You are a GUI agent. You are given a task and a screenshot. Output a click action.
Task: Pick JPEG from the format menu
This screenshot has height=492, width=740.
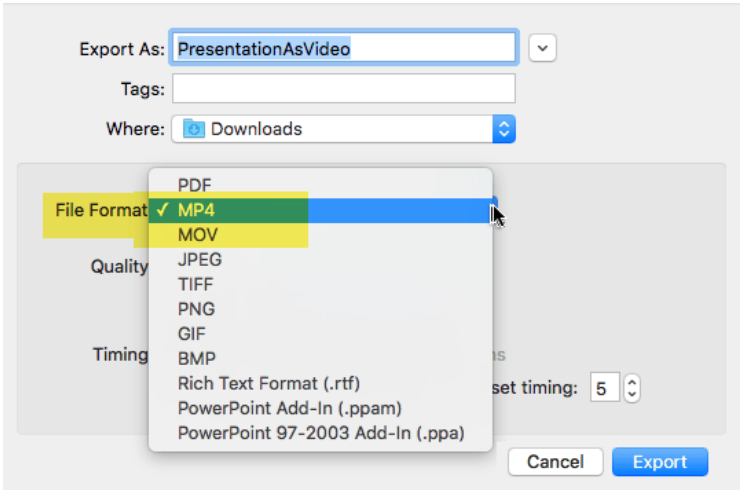point(200,260)
